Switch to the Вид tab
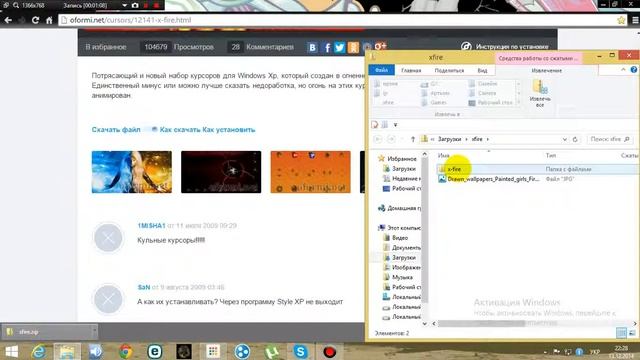 tap(482, 70)
